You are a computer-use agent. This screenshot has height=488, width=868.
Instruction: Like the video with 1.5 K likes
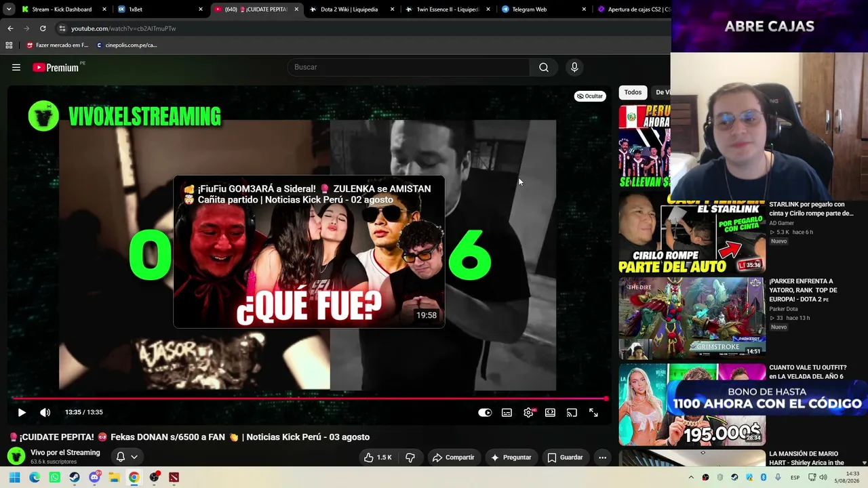(x=378, y=457)
